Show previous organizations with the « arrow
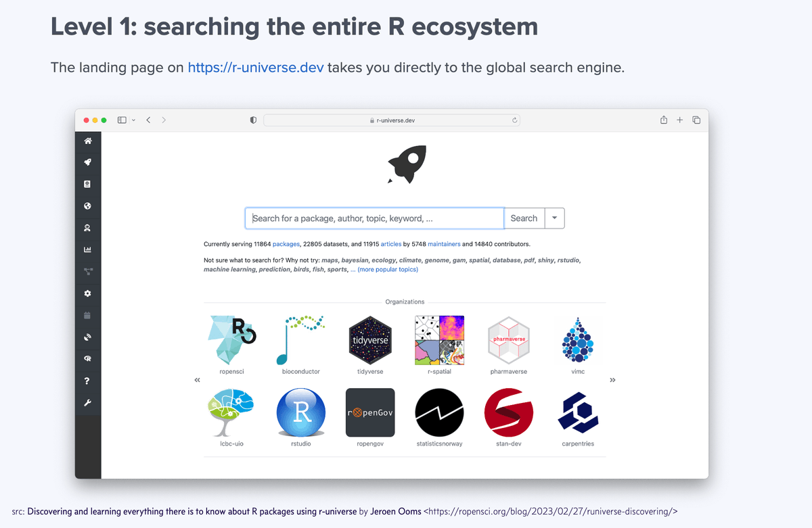The width and height of the screenshot is (812, 528). point(198,380)
